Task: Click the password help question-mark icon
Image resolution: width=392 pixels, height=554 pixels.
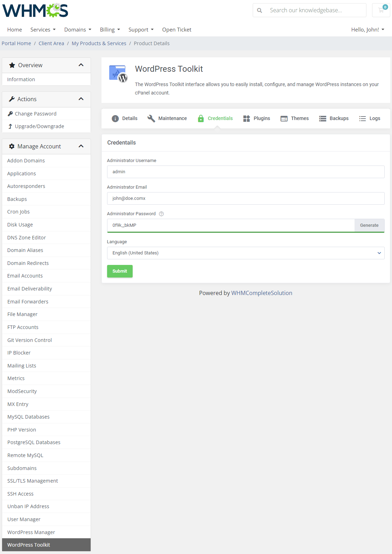Action: [x=161, y=214]
